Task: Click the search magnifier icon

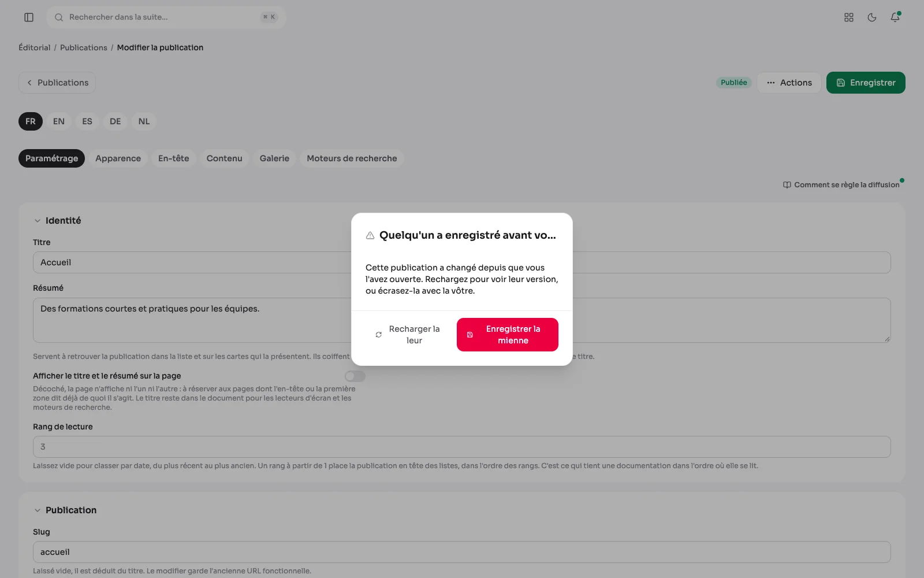Action: coord(59,17)
